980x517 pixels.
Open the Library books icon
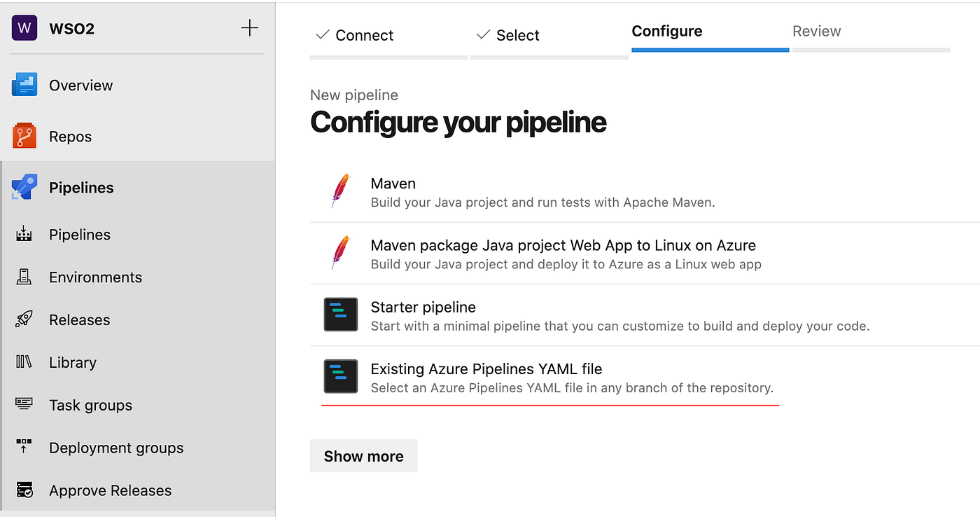coord(24,362)
